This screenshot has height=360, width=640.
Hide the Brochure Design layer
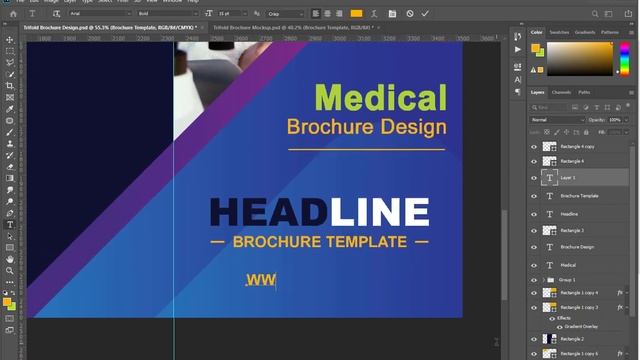534,247
